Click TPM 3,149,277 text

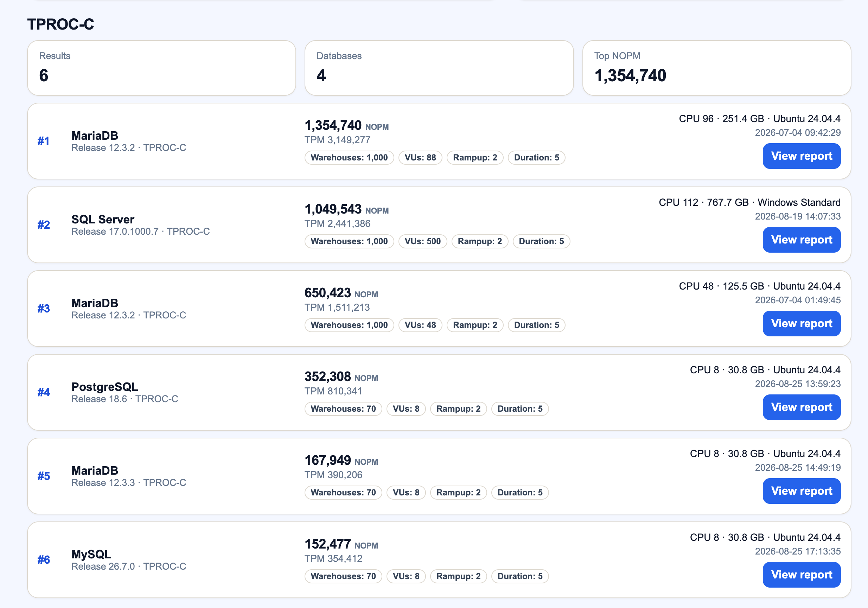(x=337, y=140)
